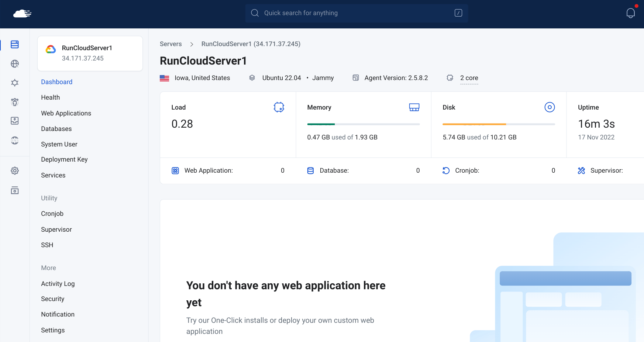Open the Web Applications globe icon in rail
This screenshot has width=644, height=342.
pos(15,64)
